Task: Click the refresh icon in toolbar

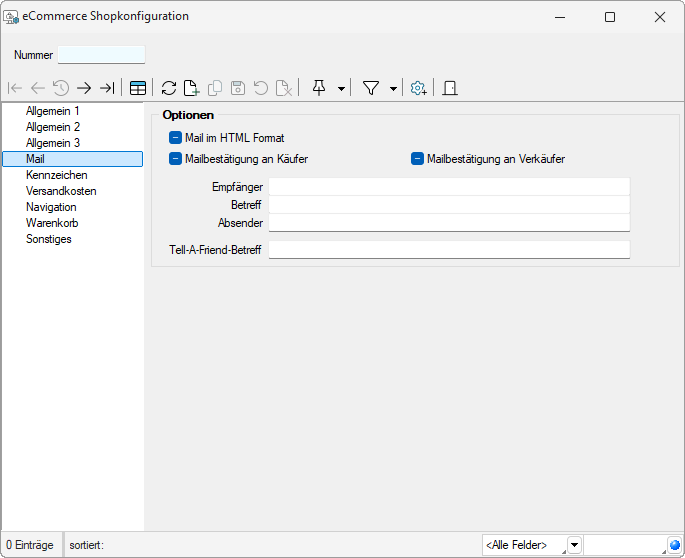Action: pos(169,88)
